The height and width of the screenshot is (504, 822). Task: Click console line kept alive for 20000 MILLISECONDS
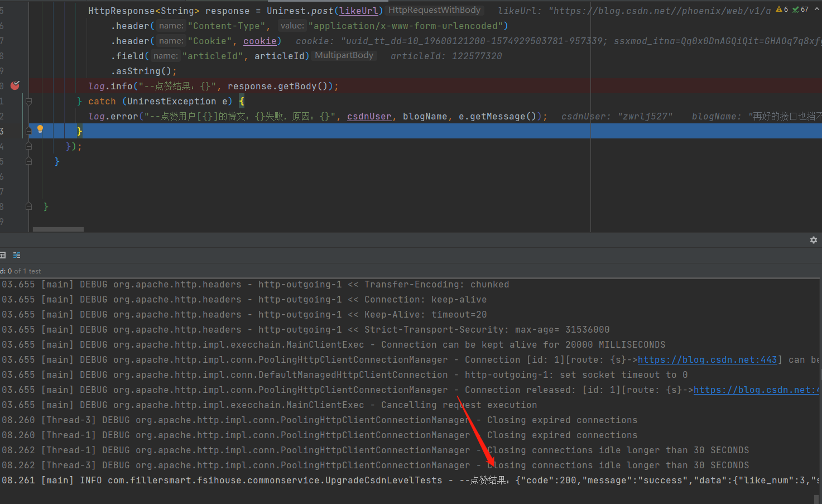[x=333, y=345]
